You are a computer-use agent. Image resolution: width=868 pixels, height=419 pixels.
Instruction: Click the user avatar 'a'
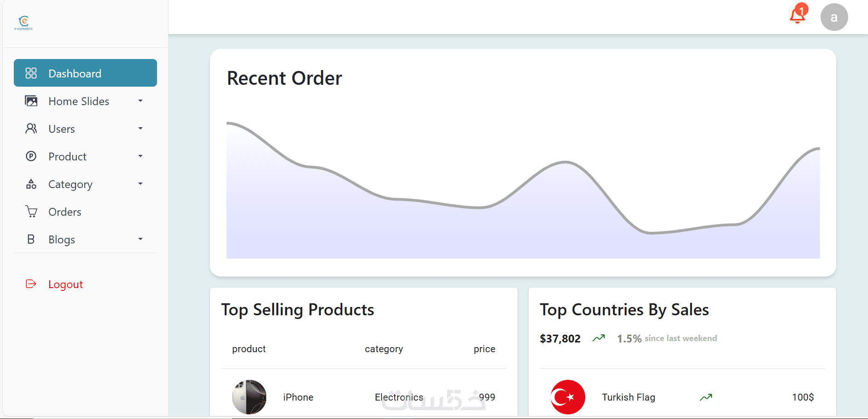(834, 18)
